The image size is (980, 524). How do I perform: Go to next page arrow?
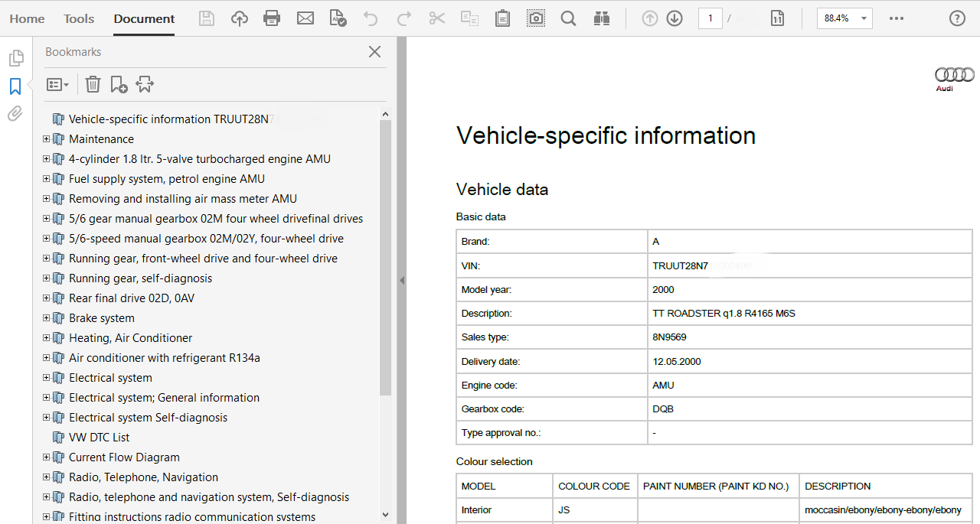click(675, 18)
